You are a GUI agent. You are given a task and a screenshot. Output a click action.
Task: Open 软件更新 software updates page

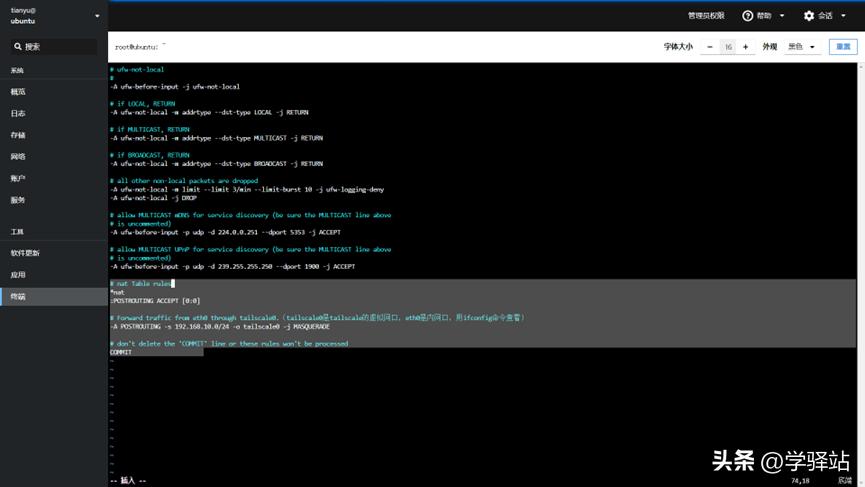tap(25, 253)
